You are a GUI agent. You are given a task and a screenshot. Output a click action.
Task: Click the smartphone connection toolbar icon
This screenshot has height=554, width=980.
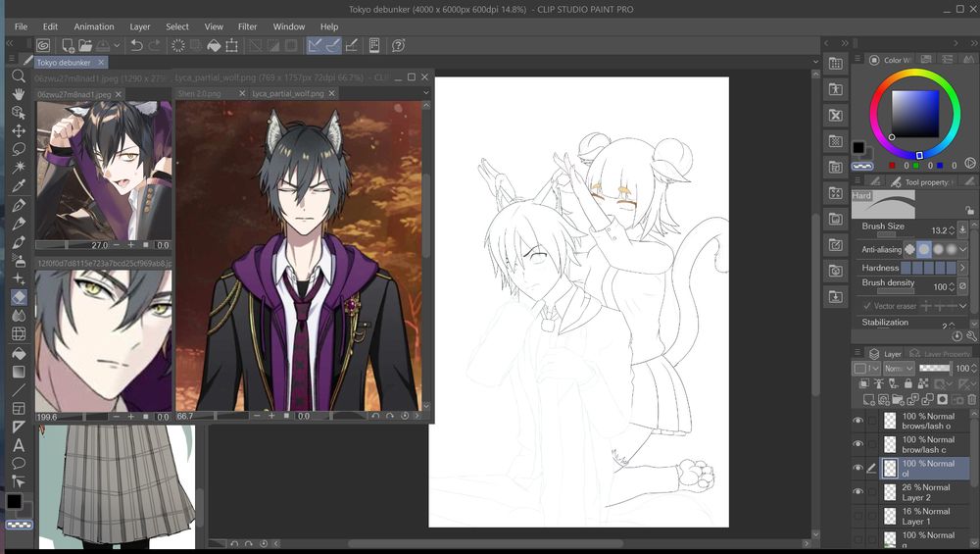coord(374,45)
